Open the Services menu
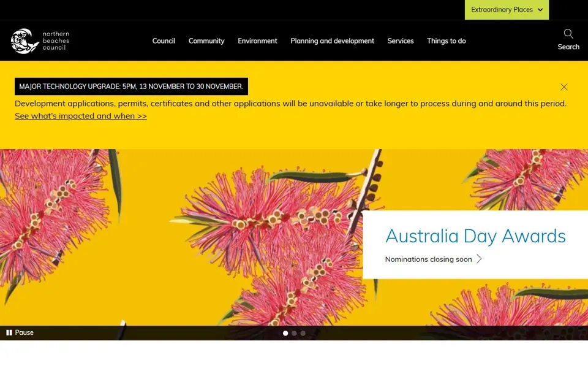 [401, 41]
